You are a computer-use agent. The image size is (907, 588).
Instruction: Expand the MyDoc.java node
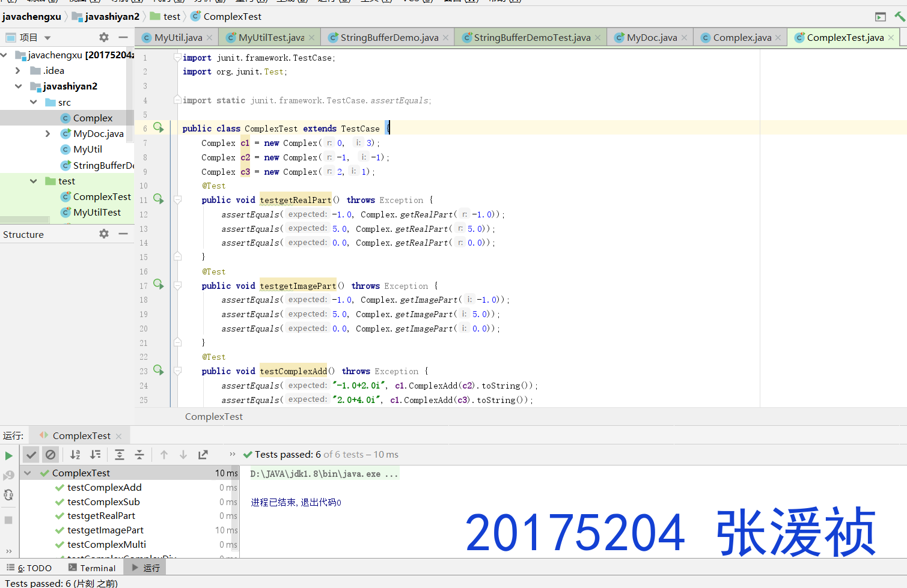(x=48, y=133)
